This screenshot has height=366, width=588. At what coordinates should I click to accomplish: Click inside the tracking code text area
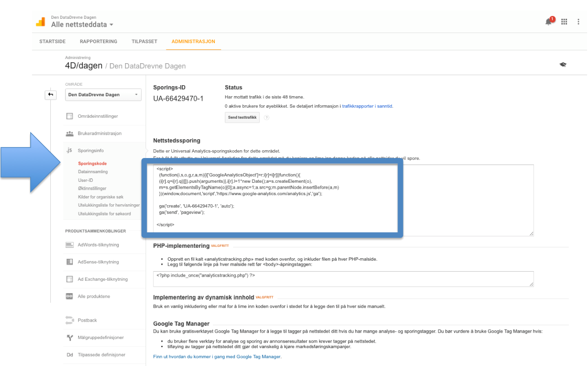[343, 201]
